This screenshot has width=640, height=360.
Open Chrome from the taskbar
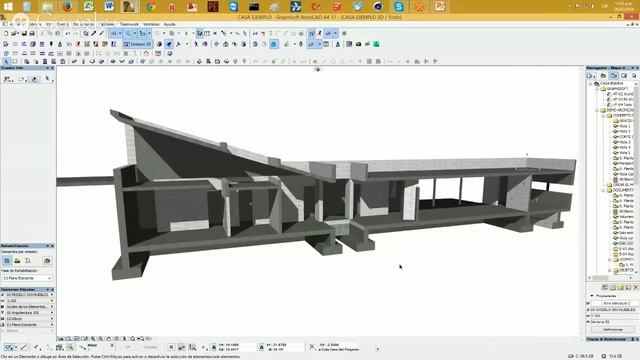[151, 7]
